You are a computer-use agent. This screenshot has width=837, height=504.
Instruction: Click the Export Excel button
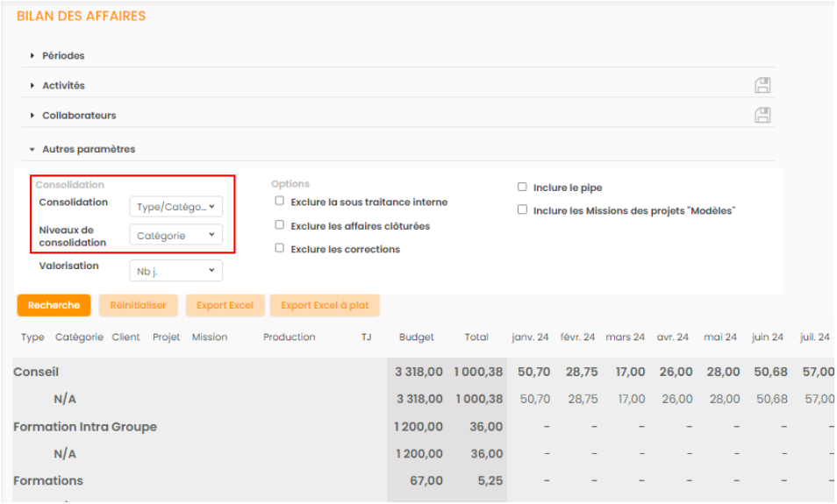point(225,306)
